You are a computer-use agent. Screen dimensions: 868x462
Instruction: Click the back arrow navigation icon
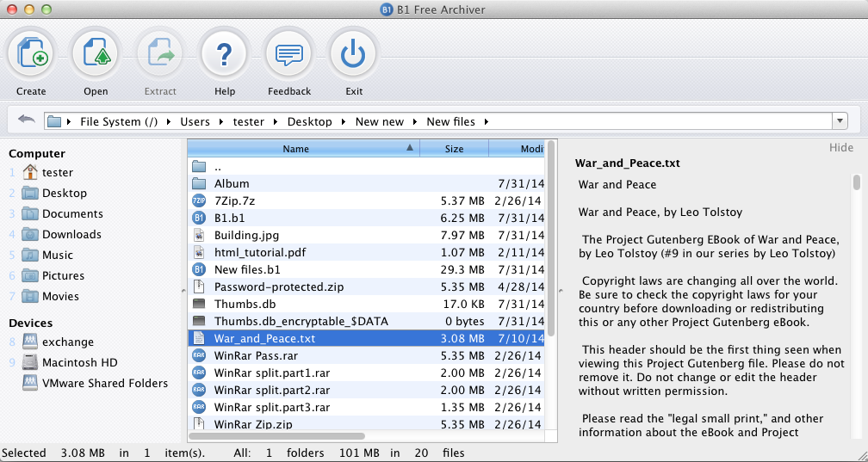click(x=26, y=120)
